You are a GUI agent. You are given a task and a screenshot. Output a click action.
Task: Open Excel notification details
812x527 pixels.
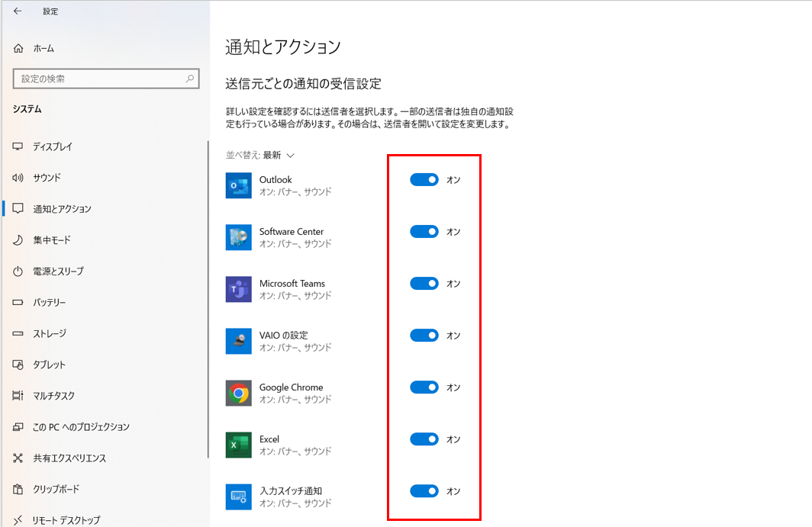[295, 445]
